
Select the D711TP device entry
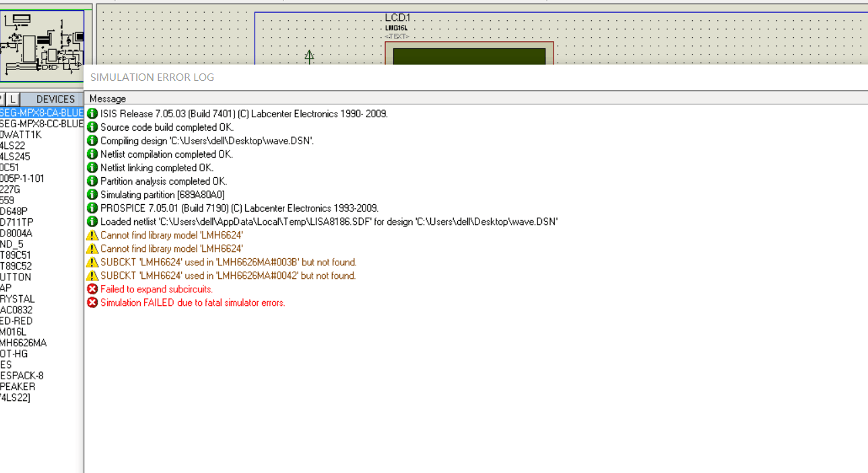pos(16,222)
